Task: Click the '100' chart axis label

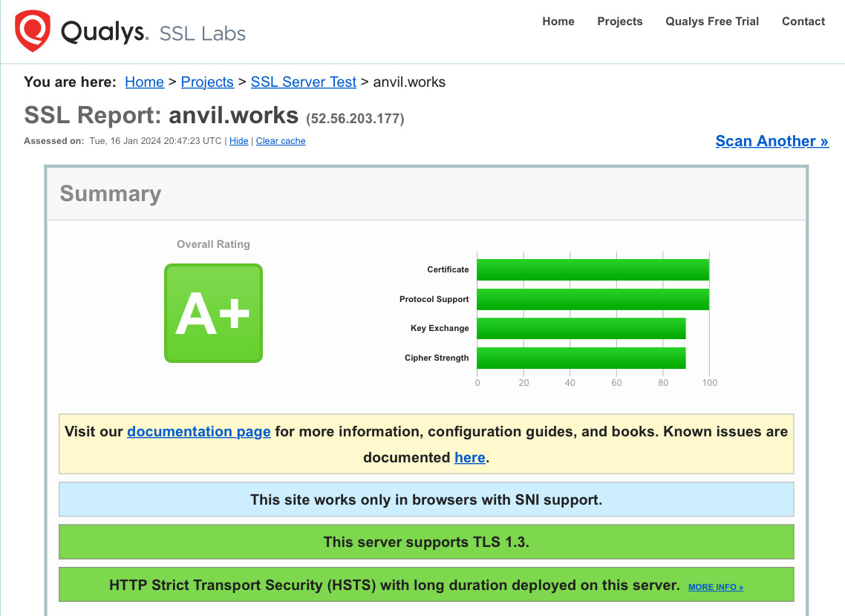Action: click(710, 383)
